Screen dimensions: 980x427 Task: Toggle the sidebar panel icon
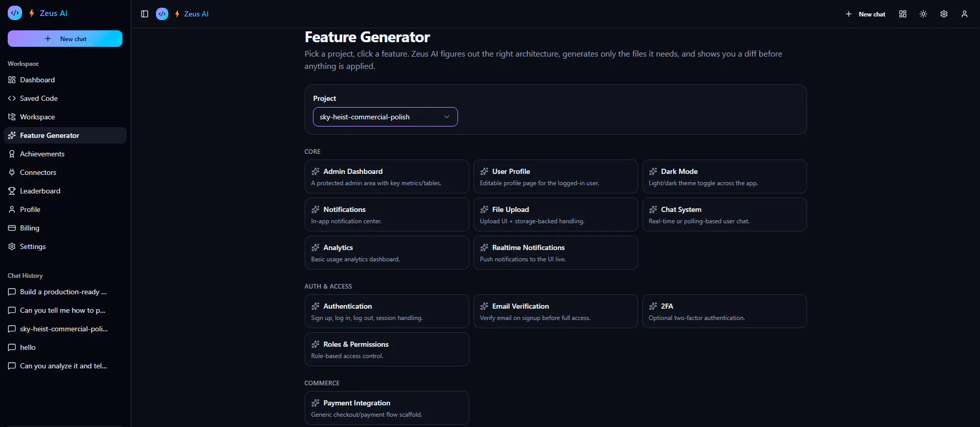pos(145,14)
